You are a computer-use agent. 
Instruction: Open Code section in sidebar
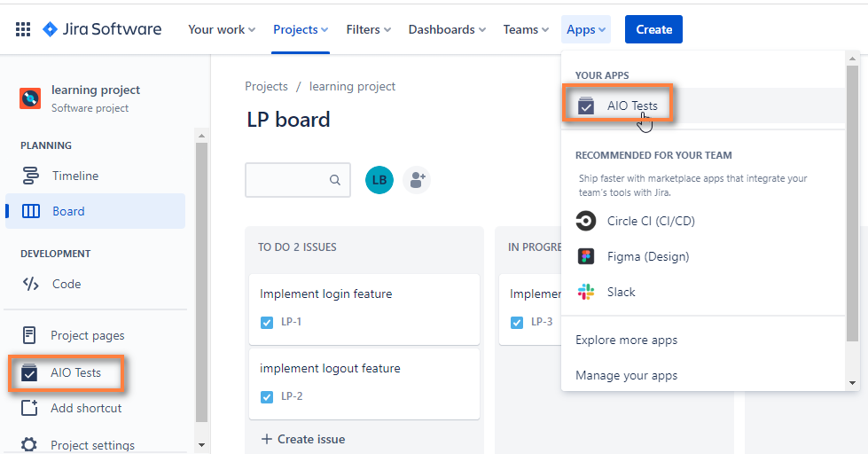66,284
